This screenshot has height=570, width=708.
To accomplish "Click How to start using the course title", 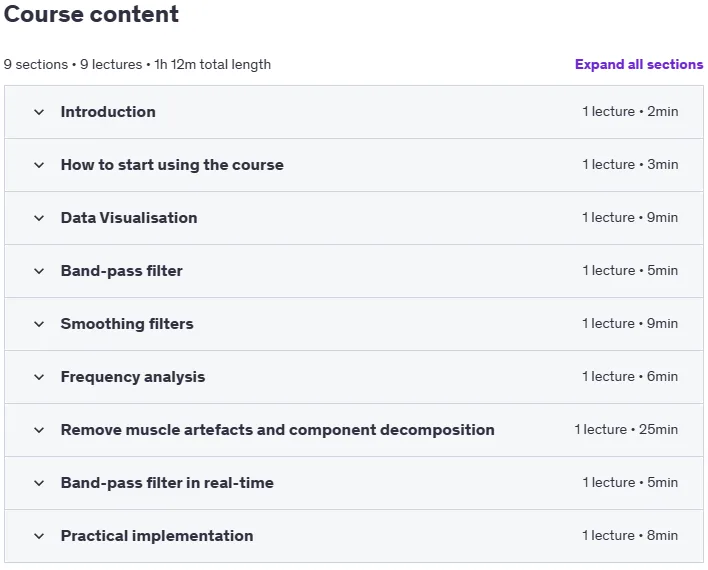I will 172,164.
